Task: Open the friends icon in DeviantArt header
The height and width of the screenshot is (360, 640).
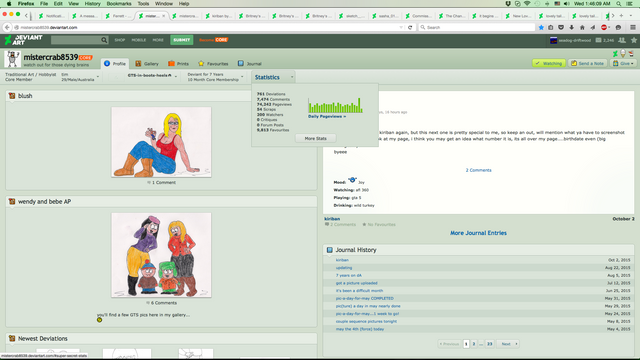Action: [x=622, y=40]
